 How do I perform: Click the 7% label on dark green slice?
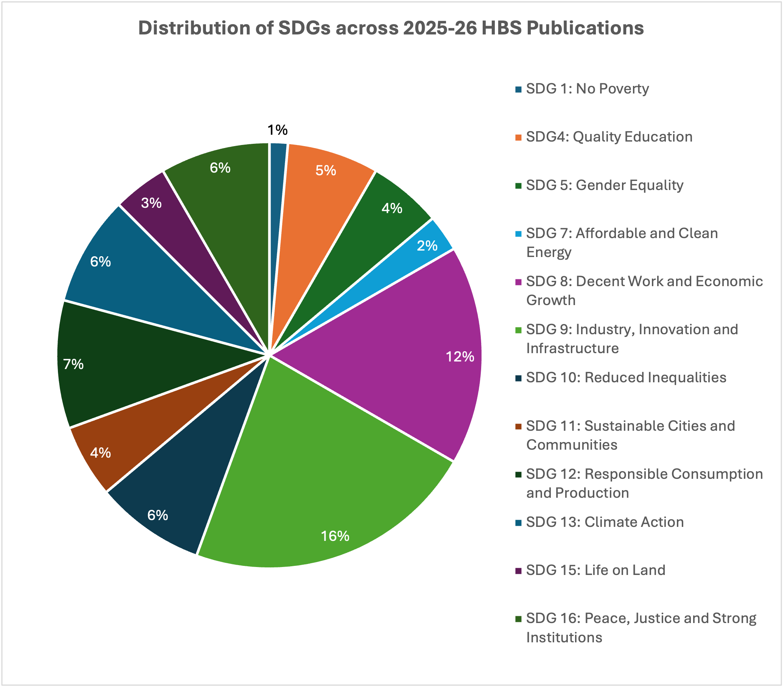tap(73, 365)
